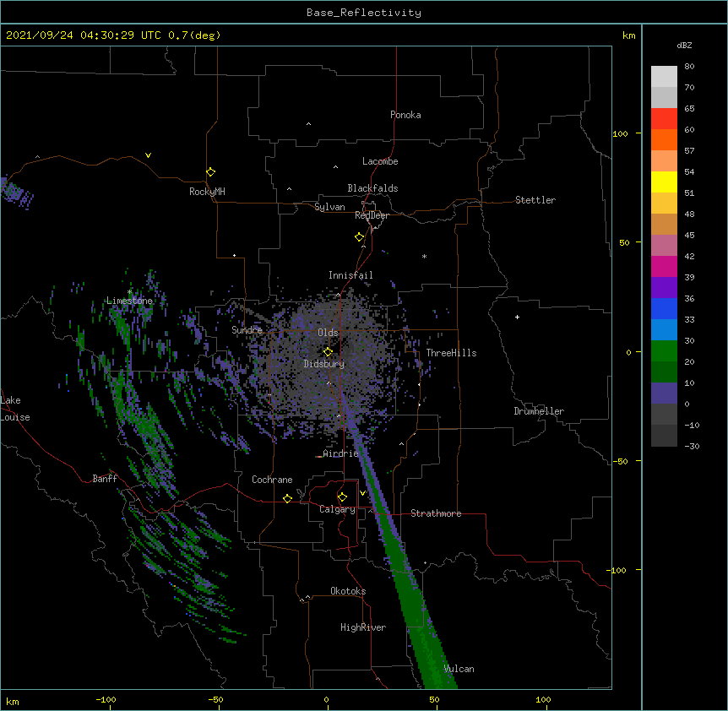Click the Cochrane label

272,480
